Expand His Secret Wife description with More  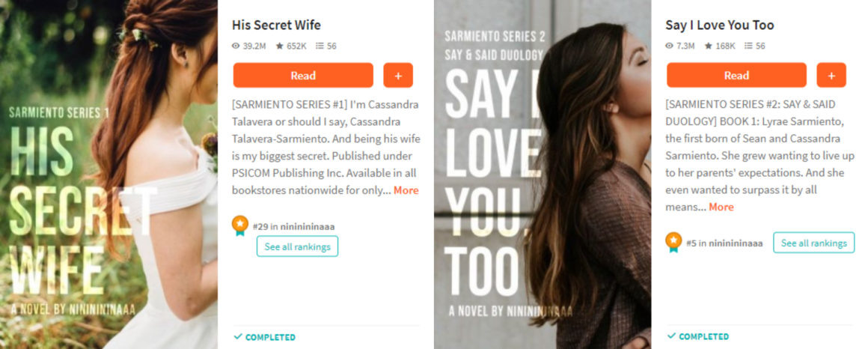click(x=406, y=190)
